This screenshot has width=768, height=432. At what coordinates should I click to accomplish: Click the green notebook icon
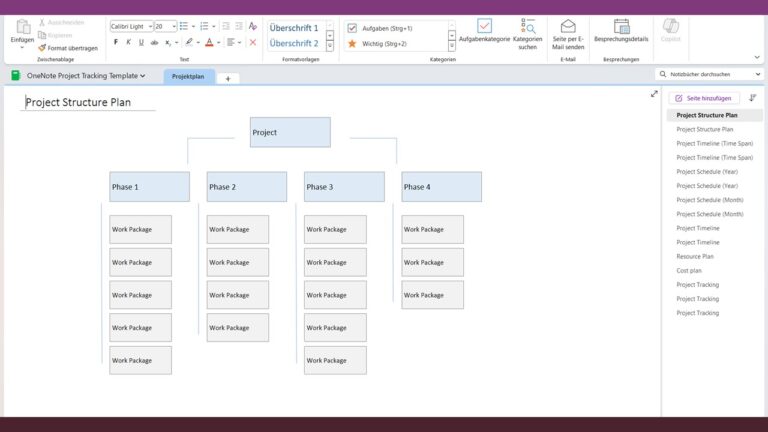(16, 75)
